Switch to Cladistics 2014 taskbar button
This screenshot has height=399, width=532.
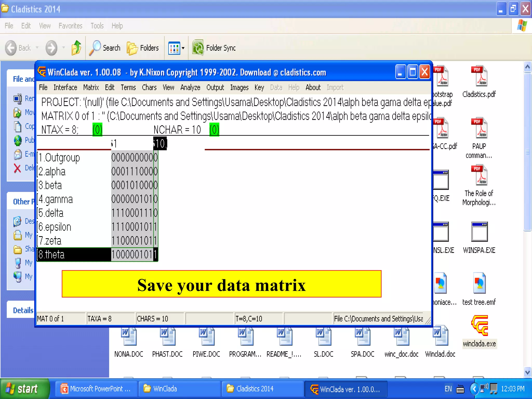coord(262,389)
